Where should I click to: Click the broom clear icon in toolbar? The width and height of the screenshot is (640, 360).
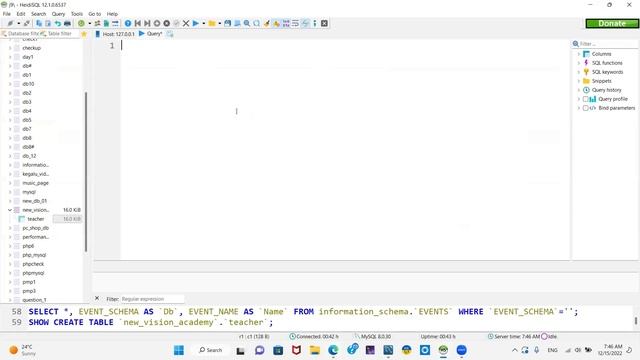coord(267,23)
